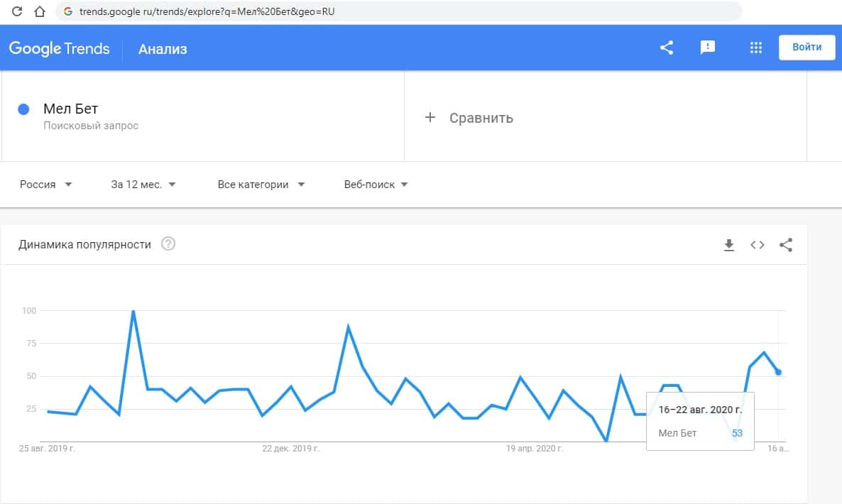The width and height of the screenshot is (842, 504).
Task: Expand the За 12 мес. time range dropdown
Action: [143, 185]
